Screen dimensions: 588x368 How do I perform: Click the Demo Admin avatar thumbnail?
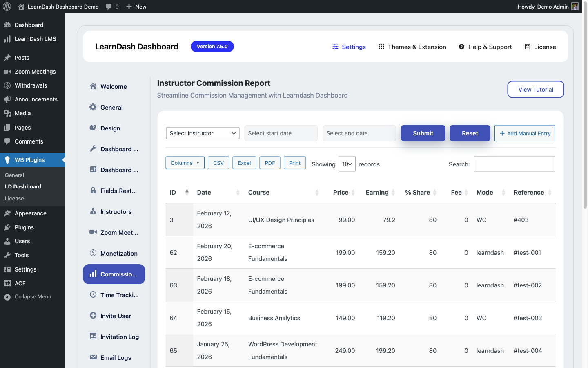coord(575,7)
